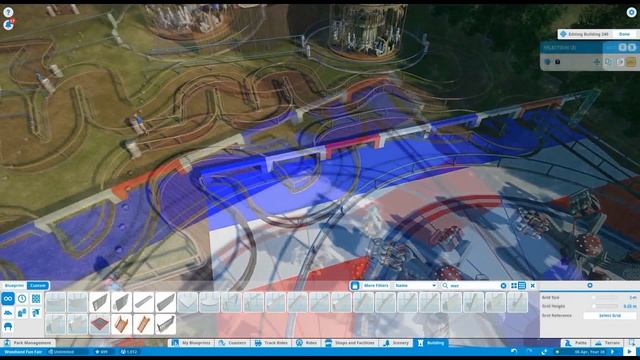
Task: Click the undo arrow
Action: pyautogui.click(x=514, y=351)
